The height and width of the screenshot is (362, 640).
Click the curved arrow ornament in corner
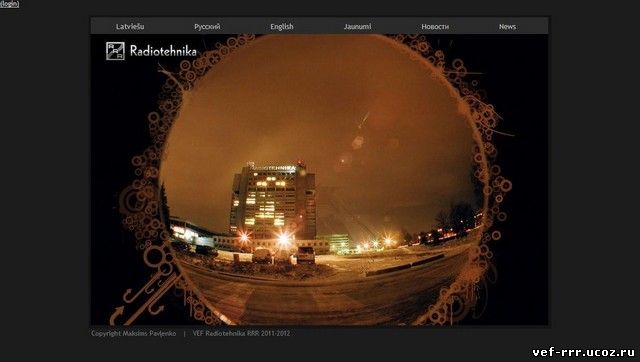pyautogui.click(x=117, y=315)
